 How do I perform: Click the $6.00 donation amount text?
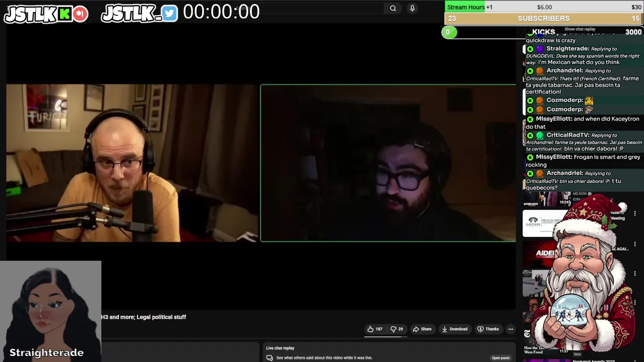tap(544, 7)
